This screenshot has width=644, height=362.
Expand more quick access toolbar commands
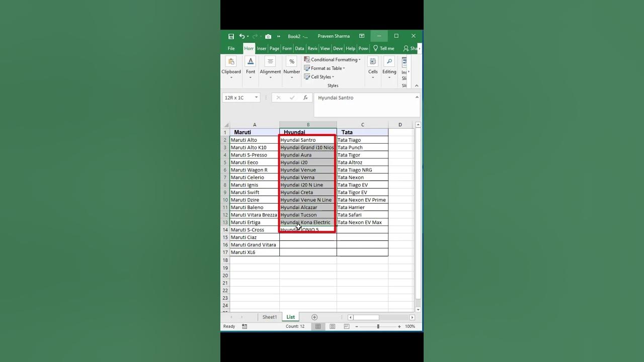pos(279,36)
